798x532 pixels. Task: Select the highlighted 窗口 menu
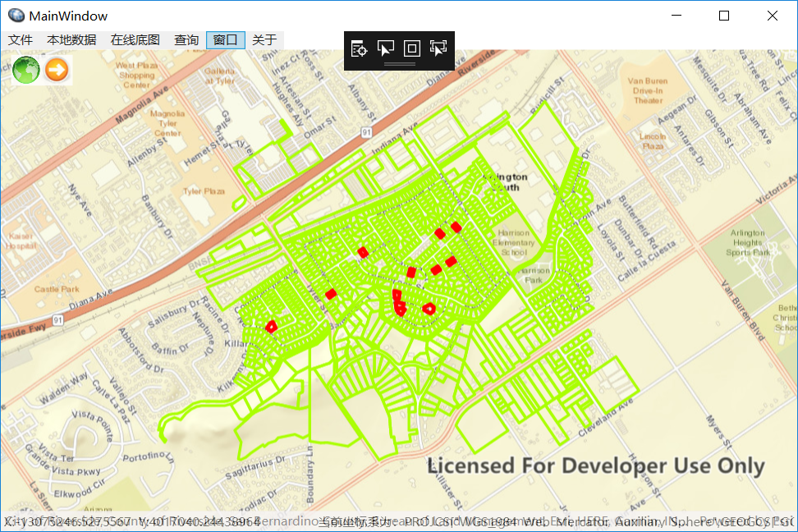pos(225,39)
